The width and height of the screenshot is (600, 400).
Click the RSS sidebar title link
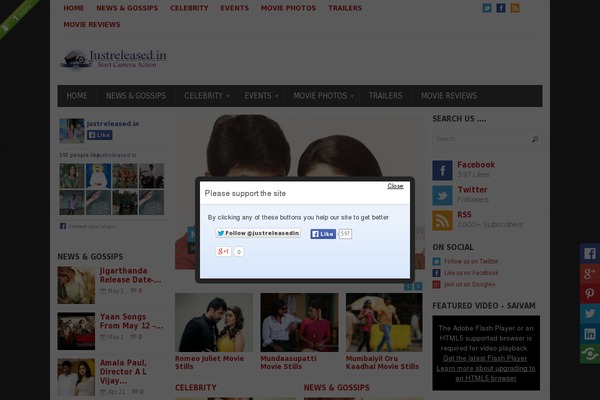pyautogui.click(x=464, y=215)
